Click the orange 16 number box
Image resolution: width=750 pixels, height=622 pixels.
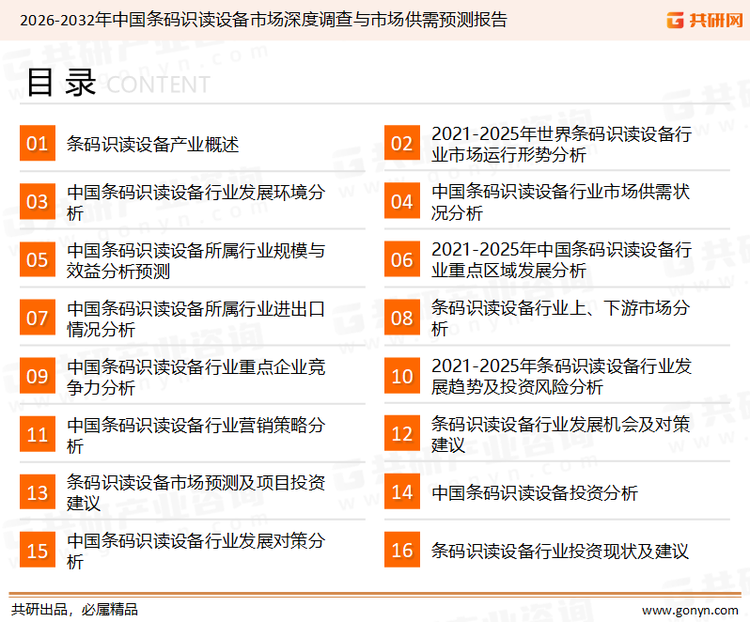click(x=402, y=550)
